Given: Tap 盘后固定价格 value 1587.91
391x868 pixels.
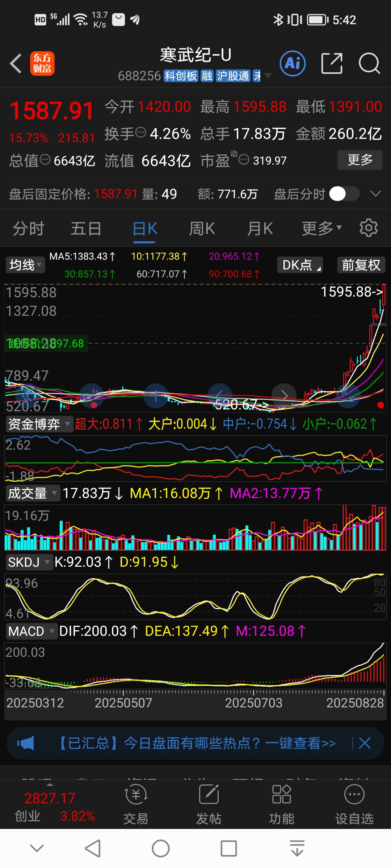Looking at the screenshot, I should coord(116,194).
